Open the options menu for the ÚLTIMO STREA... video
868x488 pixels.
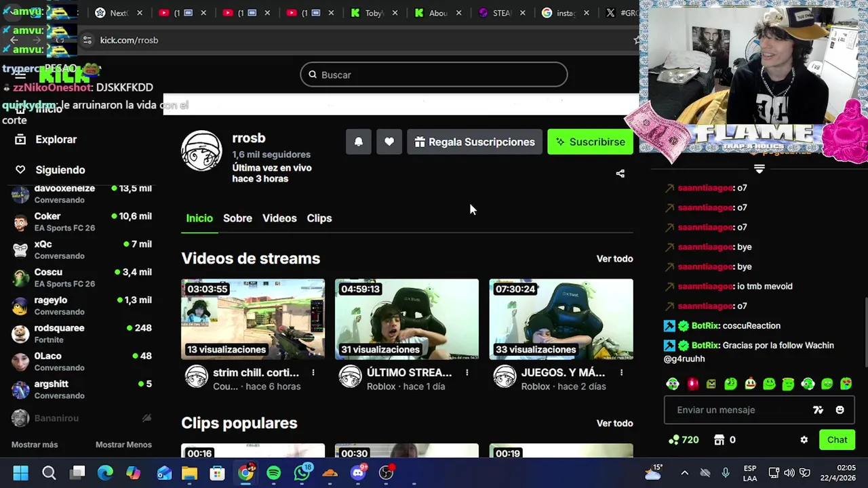[x=467, y=373]
